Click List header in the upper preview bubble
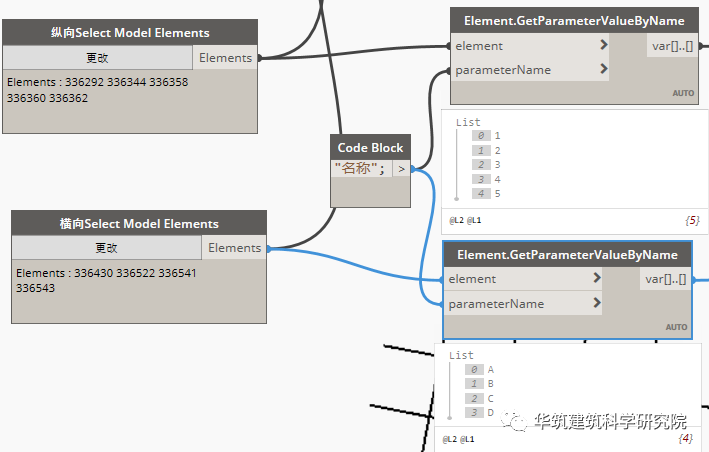This screenshot has height=452, width=709. (x=468, y=122)
